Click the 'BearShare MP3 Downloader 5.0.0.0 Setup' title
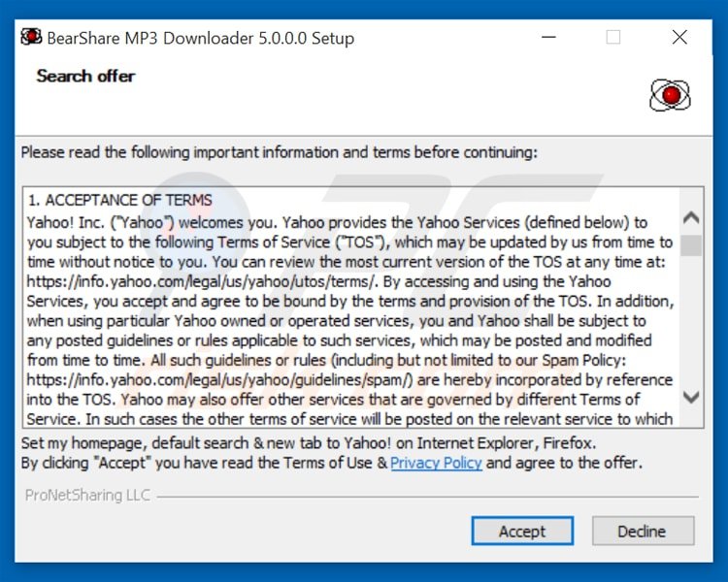This screenshot has width=728, height=582. click(x=201, y=38)
